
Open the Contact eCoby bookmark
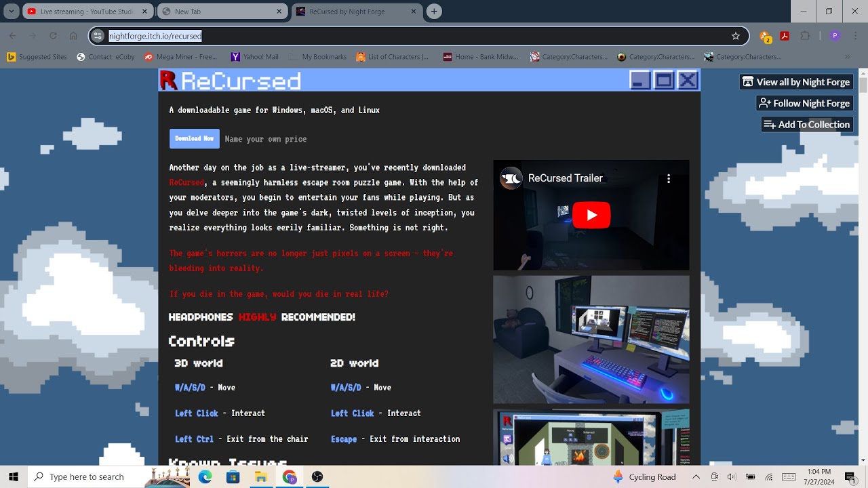tap(106, 57)
